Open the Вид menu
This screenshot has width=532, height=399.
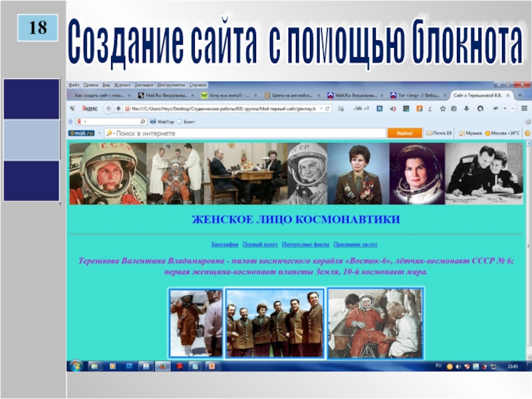[x=106, y=85]
